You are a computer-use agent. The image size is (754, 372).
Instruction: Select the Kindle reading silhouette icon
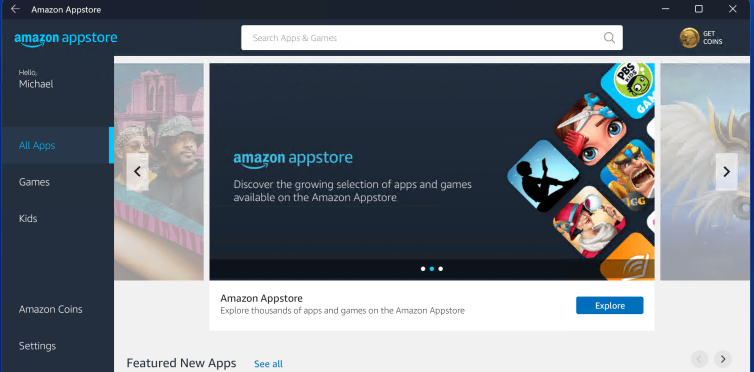(x=543, y=175)
